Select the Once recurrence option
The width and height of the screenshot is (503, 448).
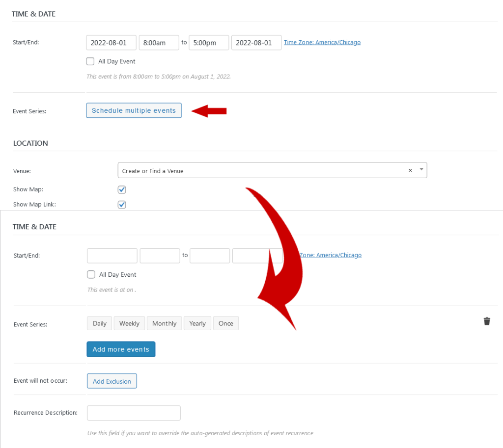226,323
